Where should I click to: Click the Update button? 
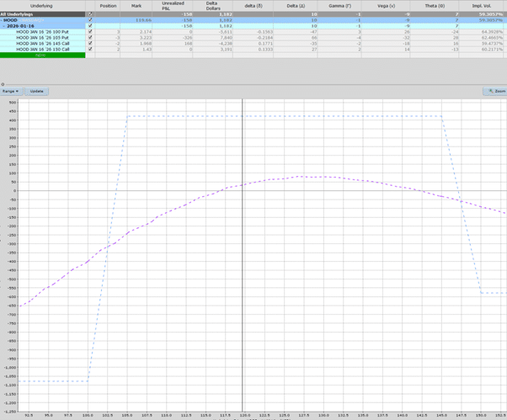pyautogui.click(x=37, y=91)
